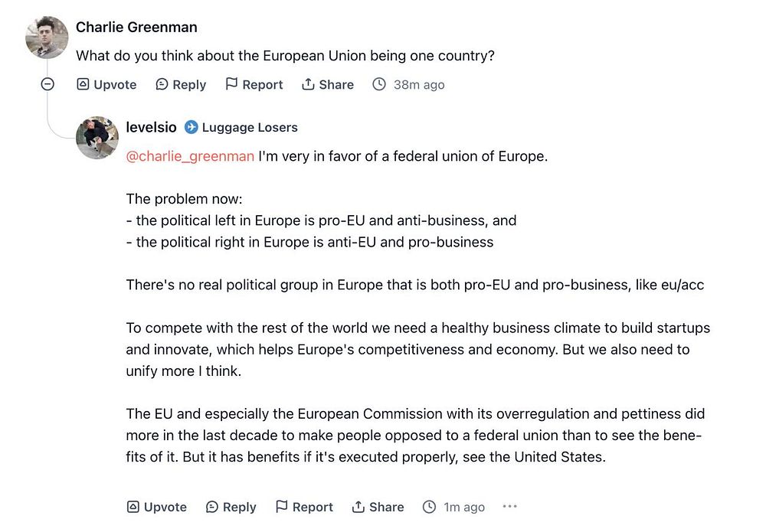The width and height of the screenshot is (766, 532).
Task: Click the Luggage Losers airplane badge icon
Action: 191,127
